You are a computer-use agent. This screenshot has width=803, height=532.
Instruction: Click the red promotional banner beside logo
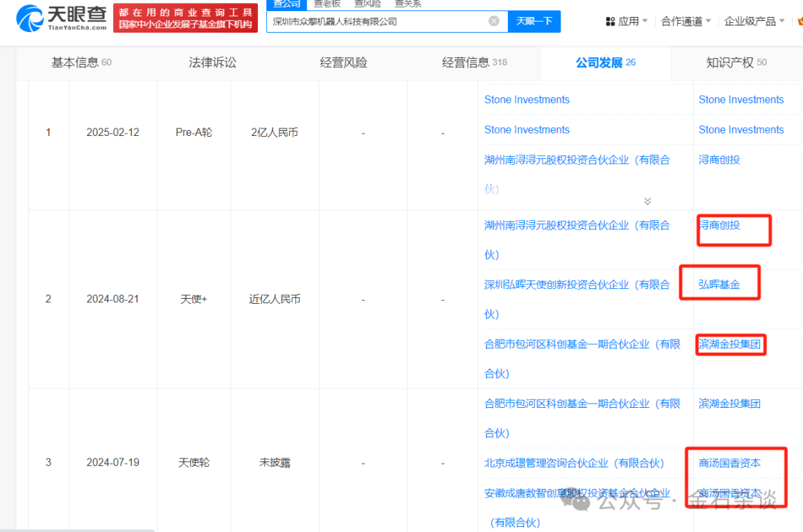(x=185, y=18)
